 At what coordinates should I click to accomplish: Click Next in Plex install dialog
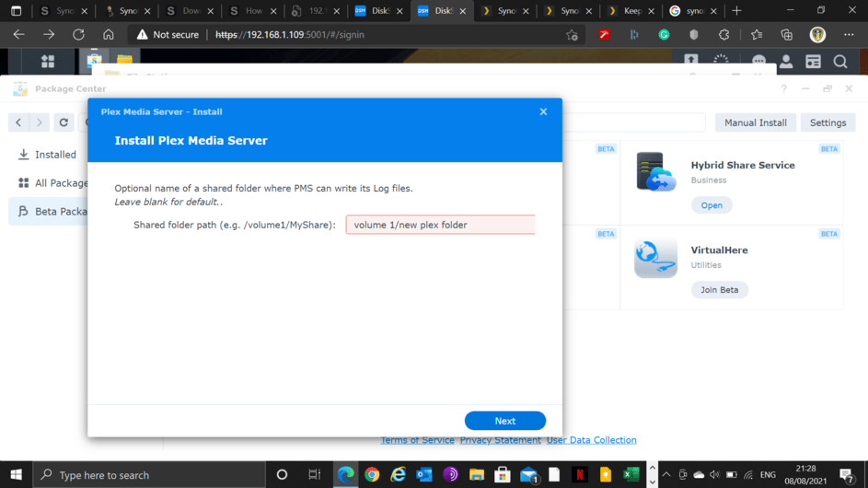[x=504, y=421]
